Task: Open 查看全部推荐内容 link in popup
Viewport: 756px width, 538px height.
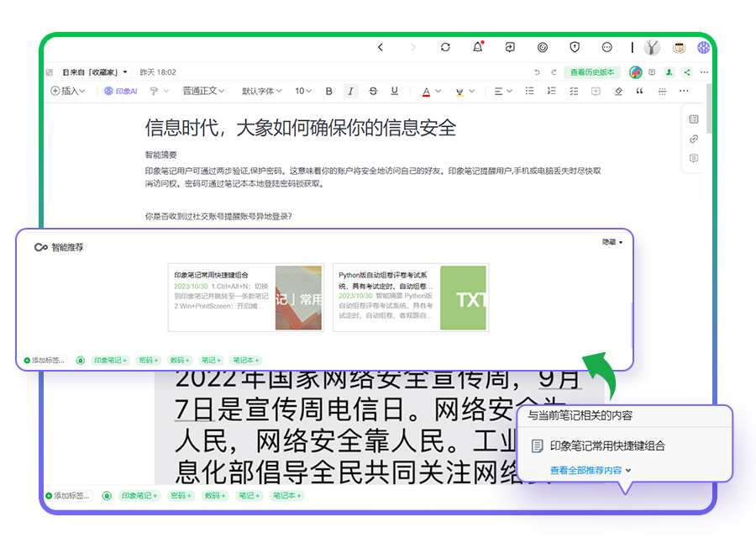Action: (x=591, y=470)
